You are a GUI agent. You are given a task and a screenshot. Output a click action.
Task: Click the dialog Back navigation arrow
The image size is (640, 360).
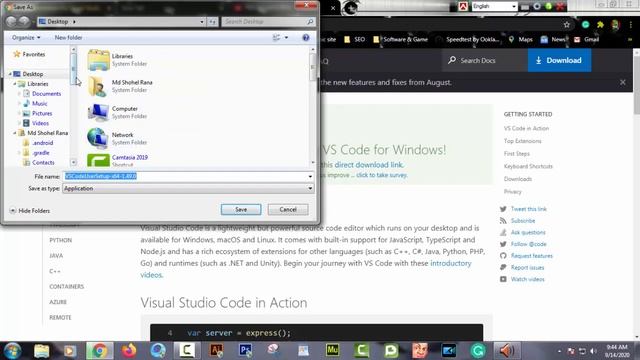point(11,22)
